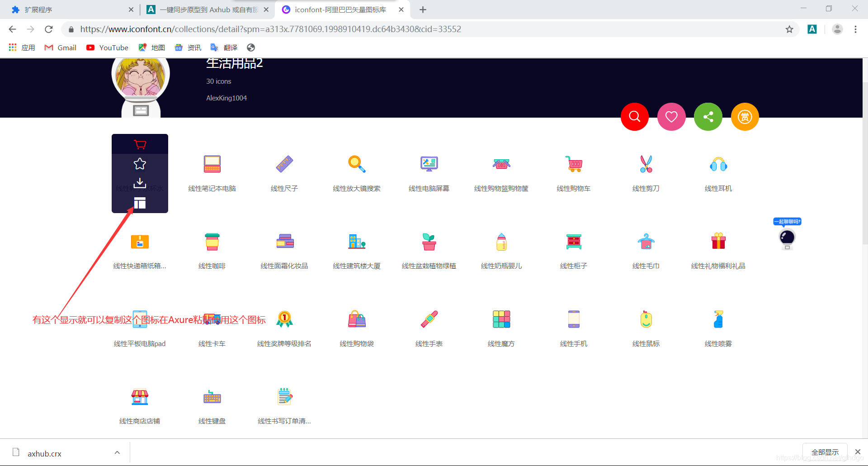Choose the 线性商店店铺 shop icon
Viewport: 868px width, 466px height.
[140, 397]
